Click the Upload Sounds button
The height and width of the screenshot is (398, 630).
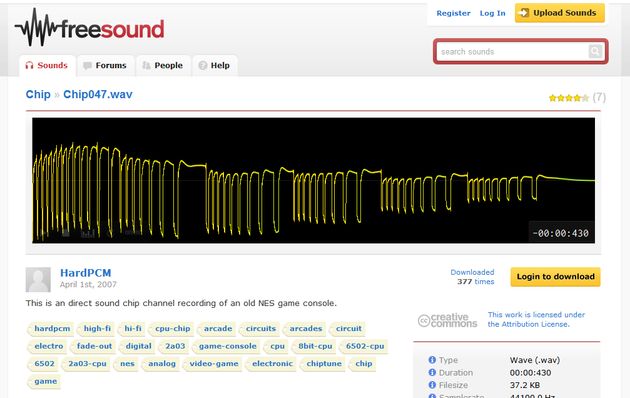[560, 13]
